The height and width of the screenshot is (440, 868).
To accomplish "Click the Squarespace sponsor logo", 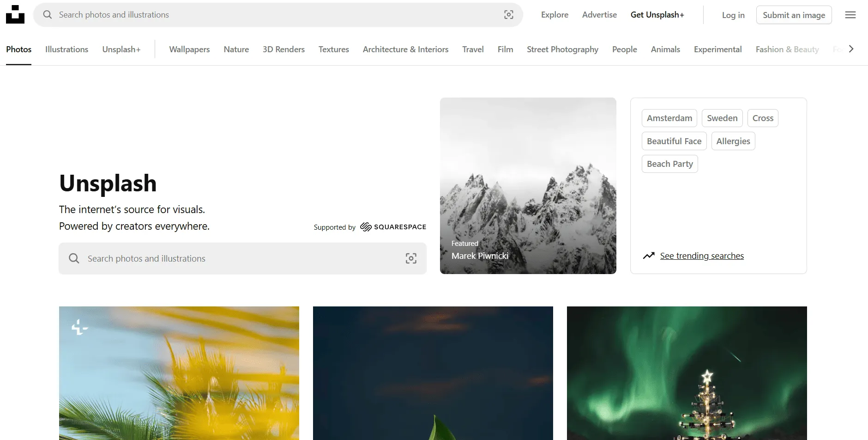I will click(x=392, y=226).
